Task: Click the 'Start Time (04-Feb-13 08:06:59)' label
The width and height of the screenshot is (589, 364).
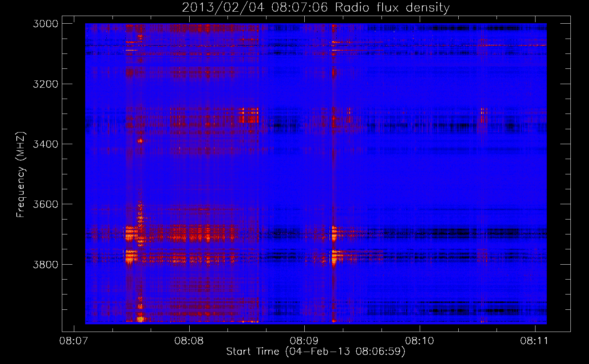Action: click(316, 351)
